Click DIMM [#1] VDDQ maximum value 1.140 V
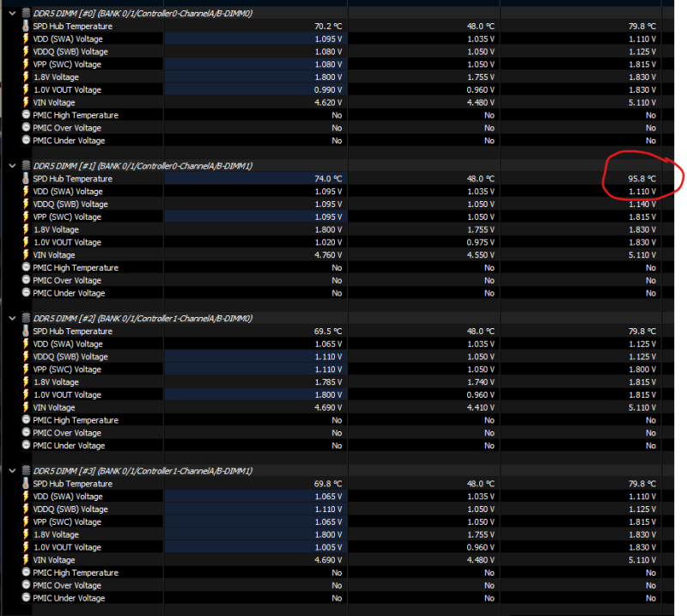This screenshot has width=687, height=616. (x=642, y=204)
